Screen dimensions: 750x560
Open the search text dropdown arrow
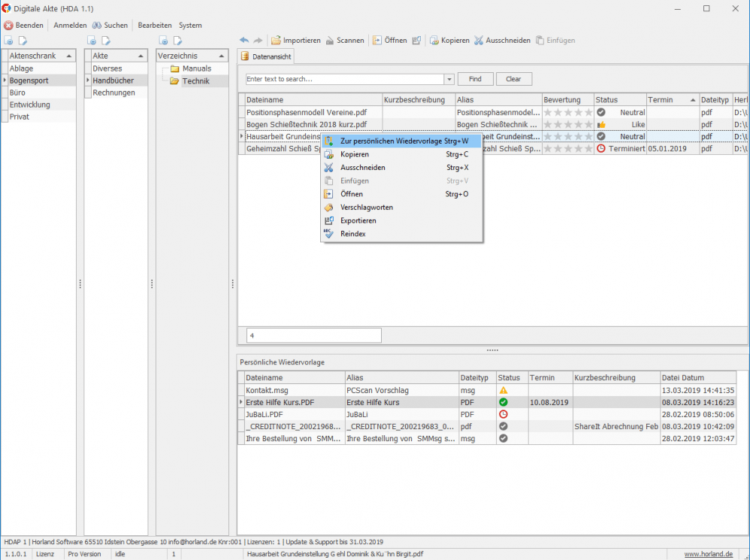coord(449,80)
